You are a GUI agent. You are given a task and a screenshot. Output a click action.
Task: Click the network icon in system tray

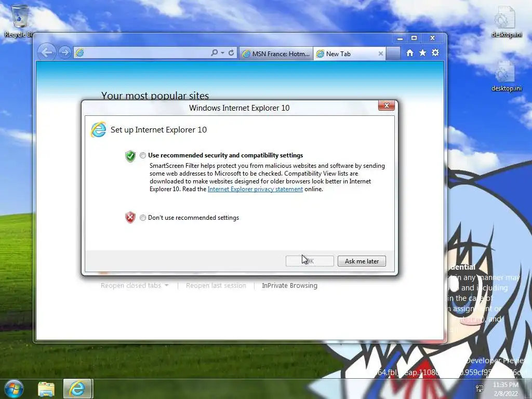(x=480, y=389)
